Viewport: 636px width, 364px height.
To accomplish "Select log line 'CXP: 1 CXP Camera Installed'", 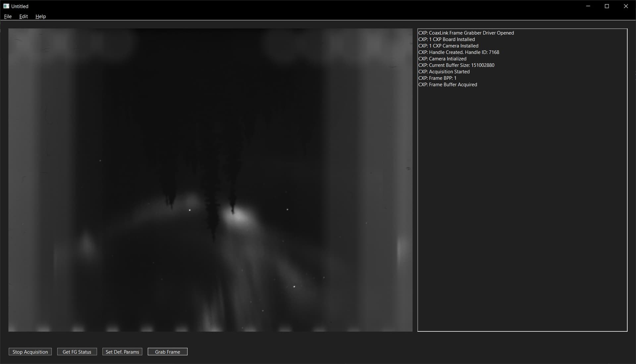I will [x=448, y=46].
